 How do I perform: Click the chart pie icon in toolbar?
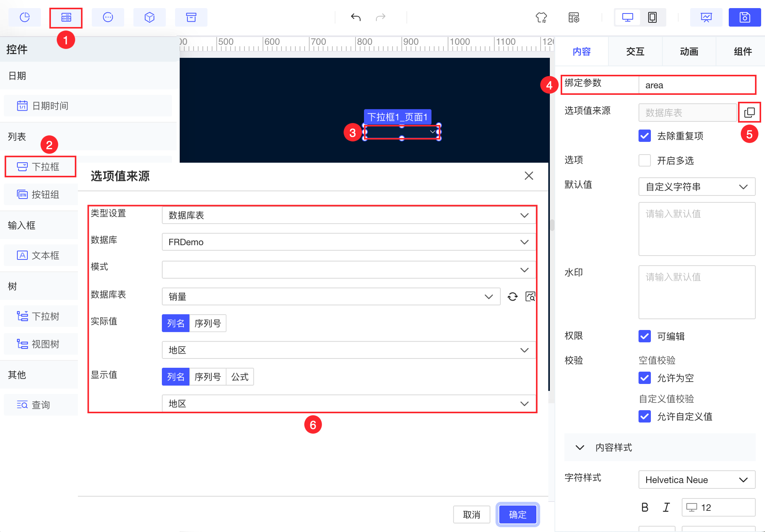click(x=25, y=17)
